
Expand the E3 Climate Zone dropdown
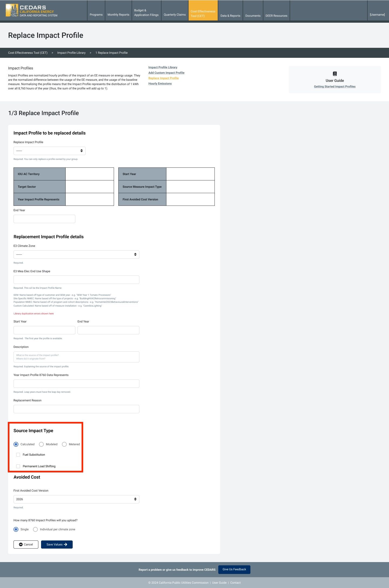coord(76,254)
